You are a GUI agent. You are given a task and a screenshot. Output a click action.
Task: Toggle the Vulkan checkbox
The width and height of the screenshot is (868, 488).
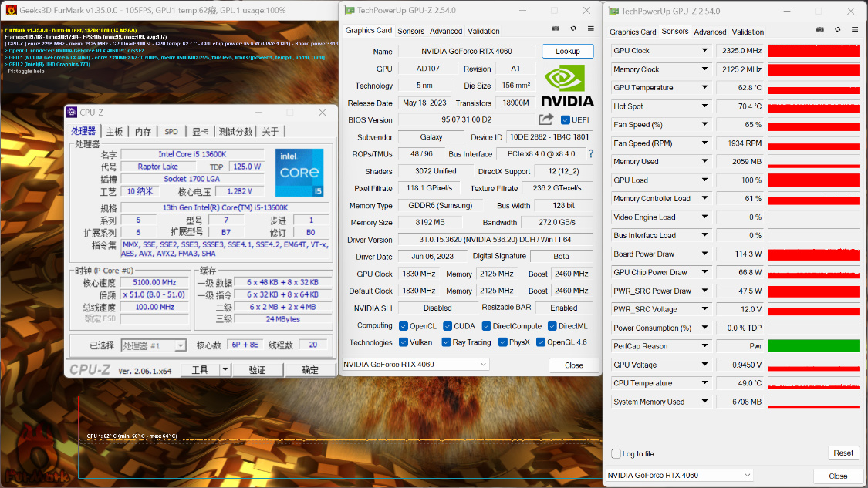click(x=404, y=342)
